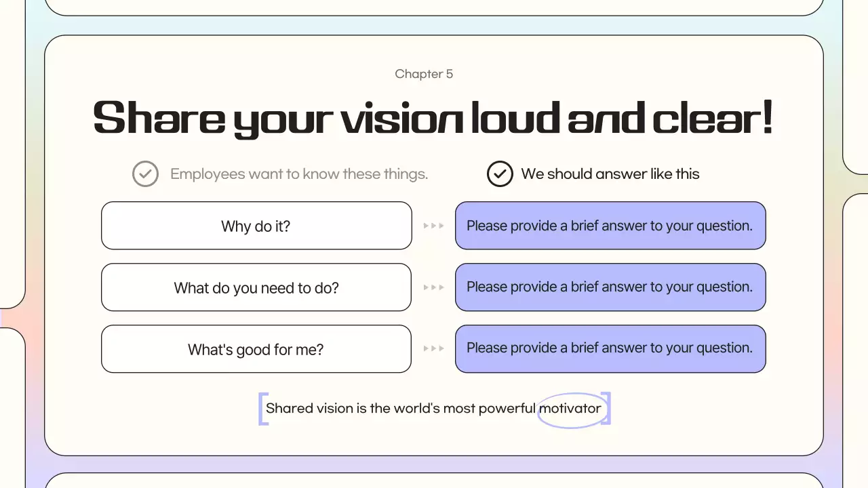Click the arrows beside 'What's good for me?'
Viewport: 868px width, 488px height.
433,348
